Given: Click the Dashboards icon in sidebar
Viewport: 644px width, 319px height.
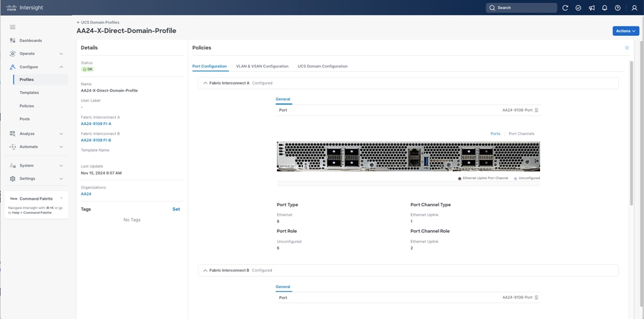Looking at the screenshot, I should tap(12, 41).
